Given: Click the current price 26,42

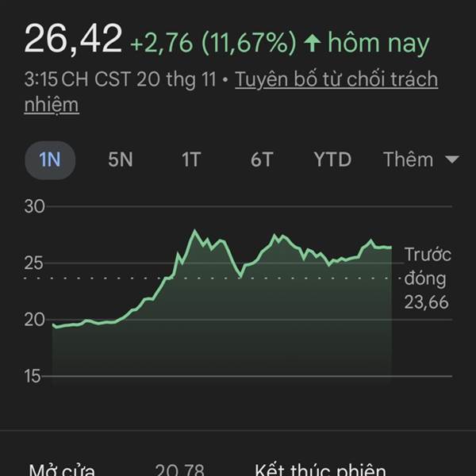Looking at the screenshot, I should click(x=73, y=39).
